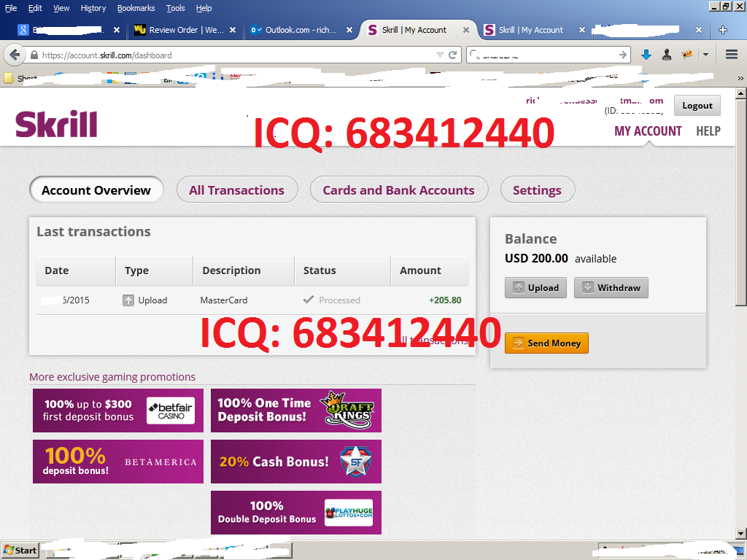Close the Review Order tab
The width and height of the screenshot is (747, 560).
point(233,30)
